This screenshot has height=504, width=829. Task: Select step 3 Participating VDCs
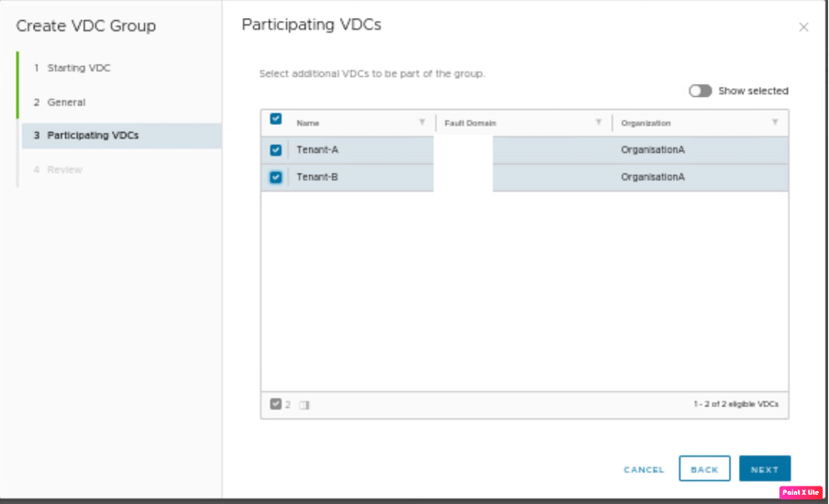pyautogui.click(x=93, y=136)
